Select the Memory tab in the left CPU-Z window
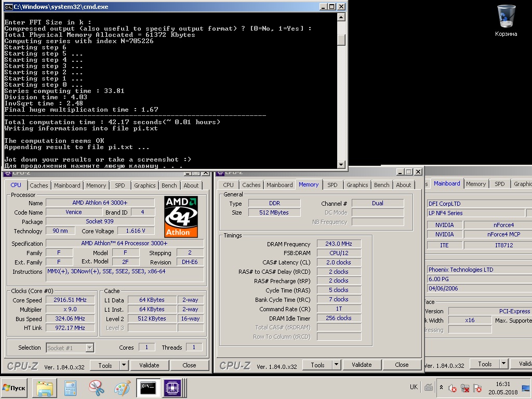This screenshot has width=532, height=399. pyautogui.click(x=96, y=185)
